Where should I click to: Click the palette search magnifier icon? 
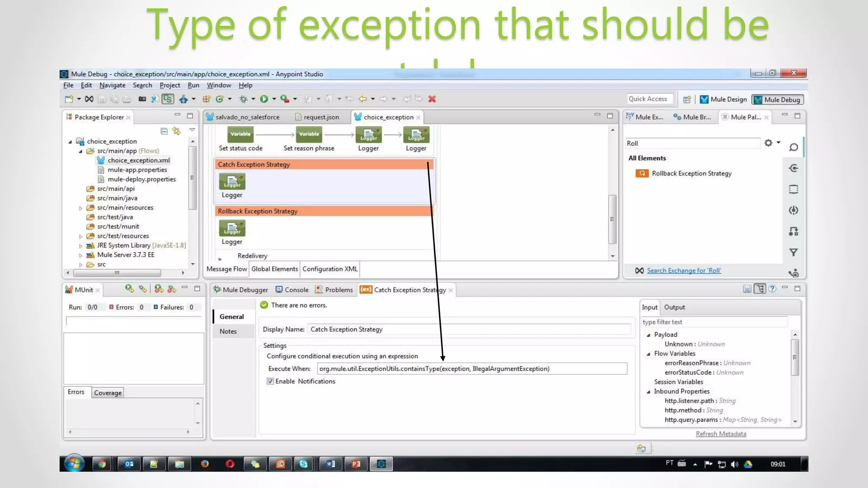(x=793, y=147)
